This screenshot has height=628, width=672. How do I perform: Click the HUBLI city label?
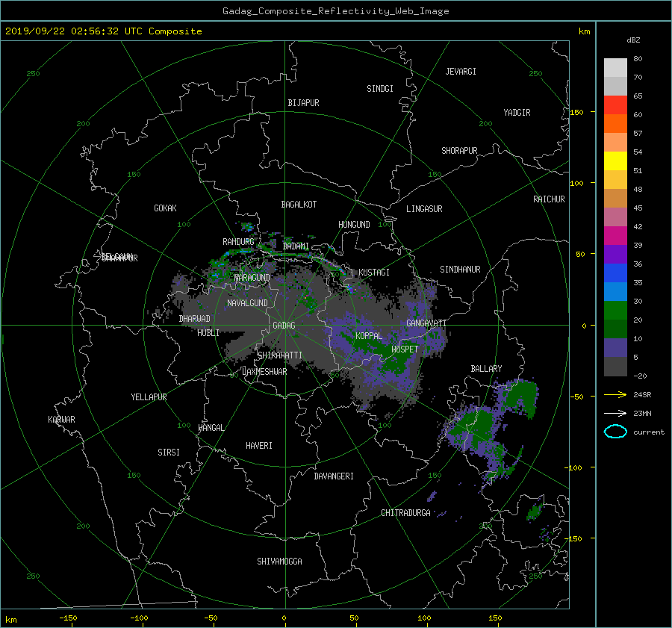(208, 332)
